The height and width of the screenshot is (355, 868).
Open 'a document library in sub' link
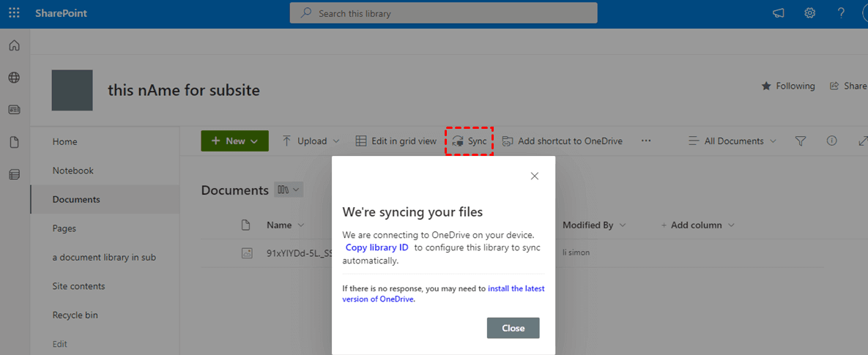(105, 257)
